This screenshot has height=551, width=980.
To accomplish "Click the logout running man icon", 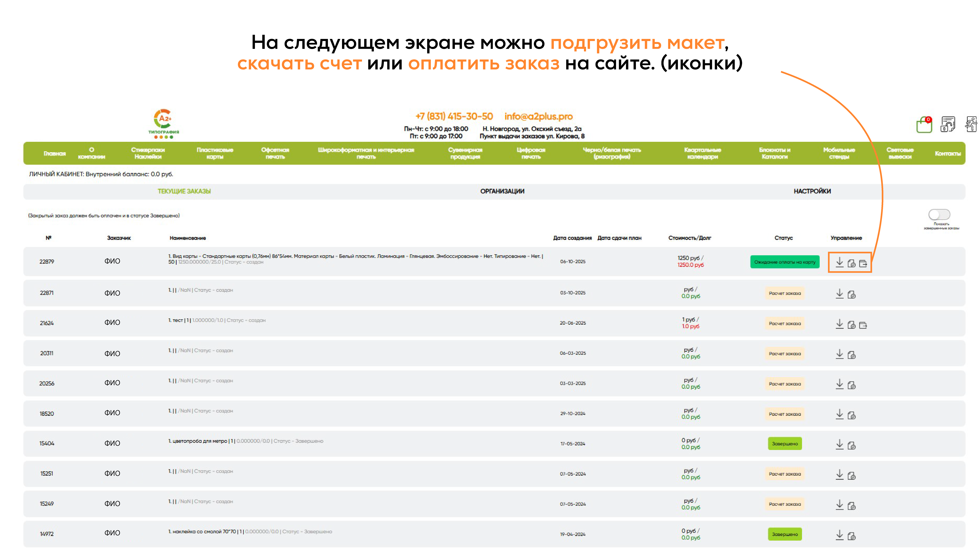I will click(971, 124).
